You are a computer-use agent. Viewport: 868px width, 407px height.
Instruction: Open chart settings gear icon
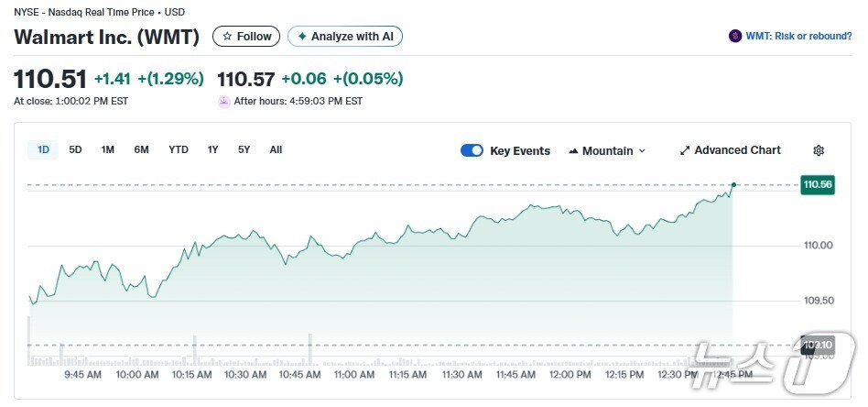(x=819, y=150)
